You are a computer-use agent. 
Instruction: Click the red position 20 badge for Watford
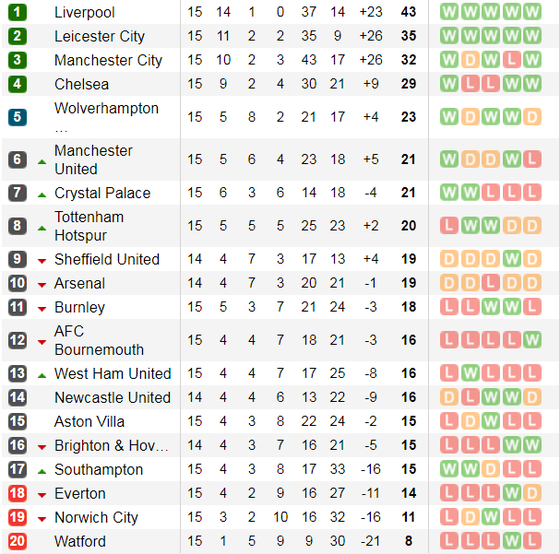[x=17, y=541]
